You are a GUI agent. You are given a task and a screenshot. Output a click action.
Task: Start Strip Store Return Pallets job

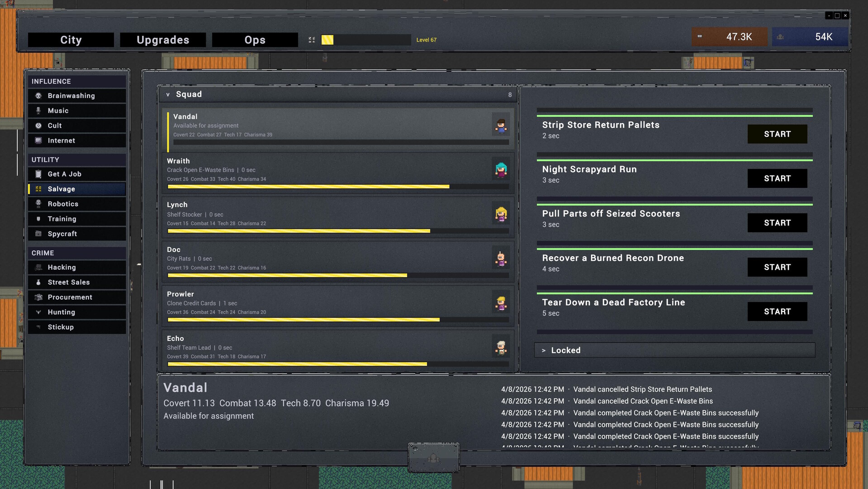[x=777, y=134]
